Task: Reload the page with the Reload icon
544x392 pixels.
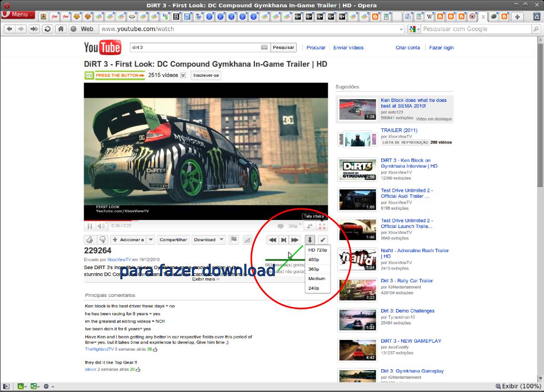Action: coord(48,29)
